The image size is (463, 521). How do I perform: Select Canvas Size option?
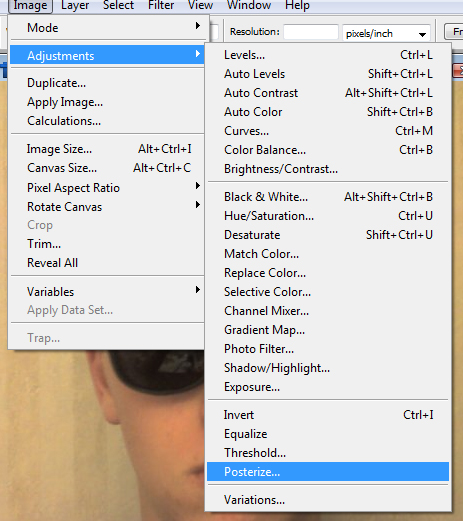(107, 168)
